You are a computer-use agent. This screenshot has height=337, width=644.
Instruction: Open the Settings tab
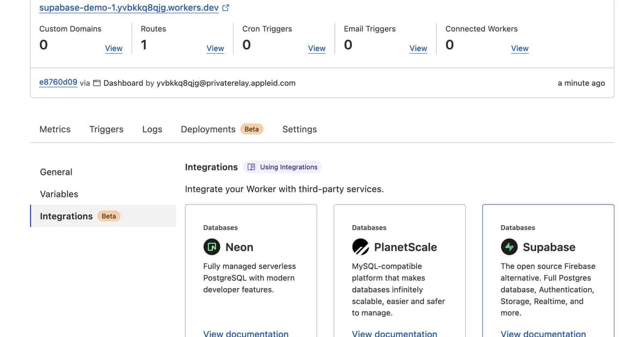(x=299, y=129)
